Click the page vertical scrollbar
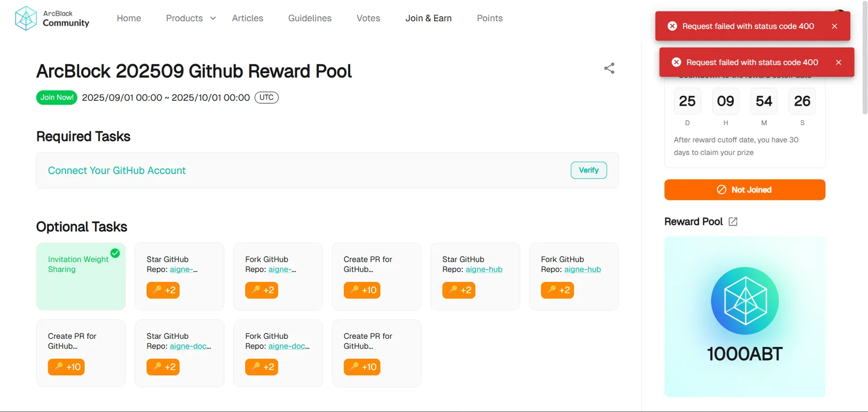The image size is (868, 412). tap(864, 57)
